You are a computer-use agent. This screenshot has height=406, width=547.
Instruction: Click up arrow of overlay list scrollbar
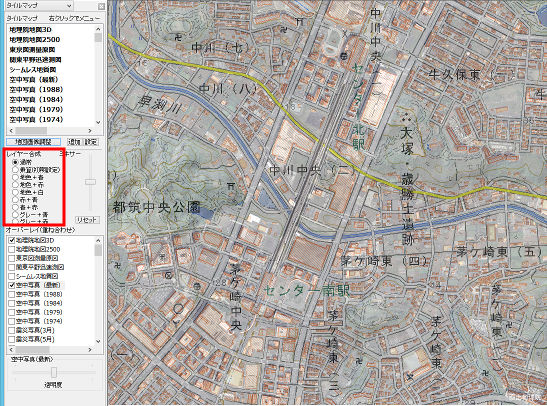98,240
